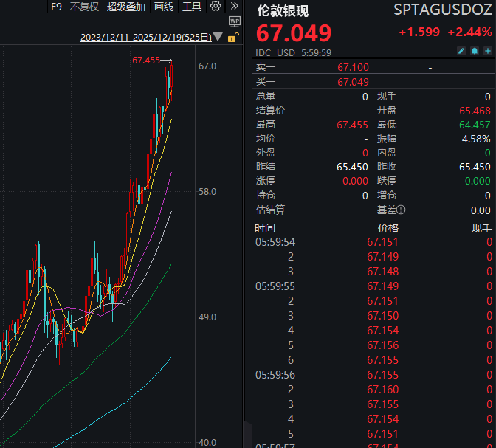Open 超级叠加 overlay menu
Image resolution: width=496 pixels, height=448 pixels.
coord(126,7)
